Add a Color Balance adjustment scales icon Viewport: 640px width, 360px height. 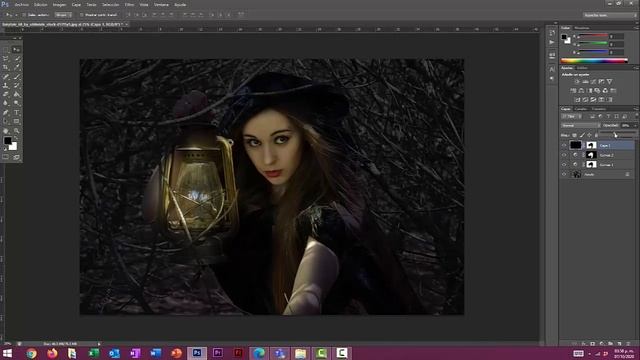point(581,91)
